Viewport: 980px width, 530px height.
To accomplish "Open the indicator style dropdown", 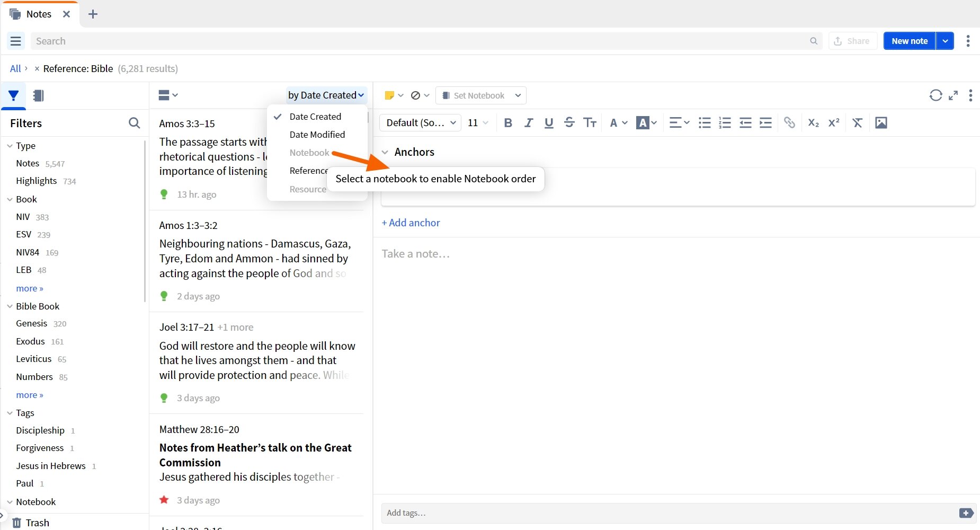I will (420, 95).
